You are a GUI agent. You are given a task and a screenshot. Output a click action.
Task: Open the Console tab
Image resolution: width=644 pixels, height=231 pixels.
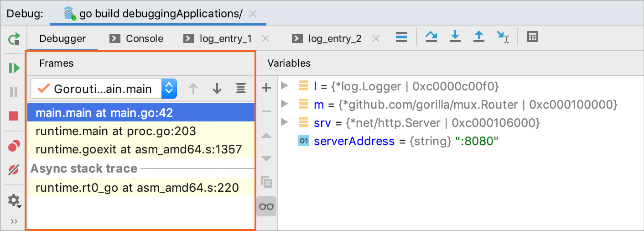coord(137,38)
